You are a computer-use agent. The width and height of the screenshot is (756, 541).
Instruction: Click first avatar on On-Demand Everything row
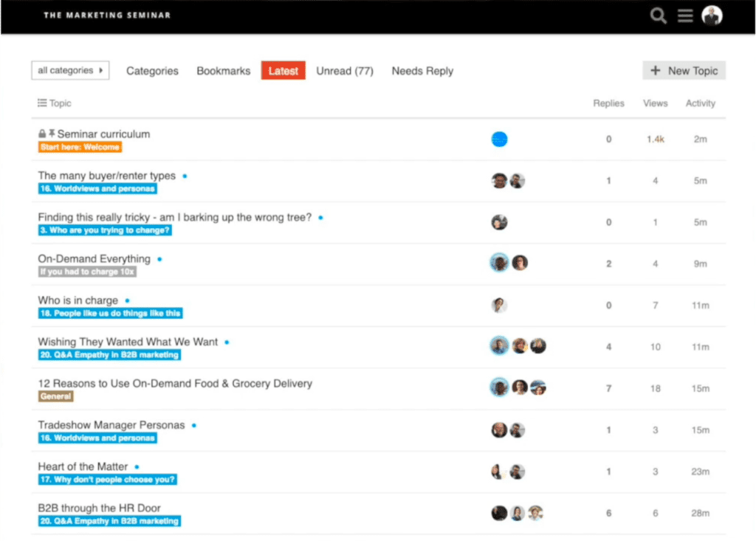pos(500,263)
